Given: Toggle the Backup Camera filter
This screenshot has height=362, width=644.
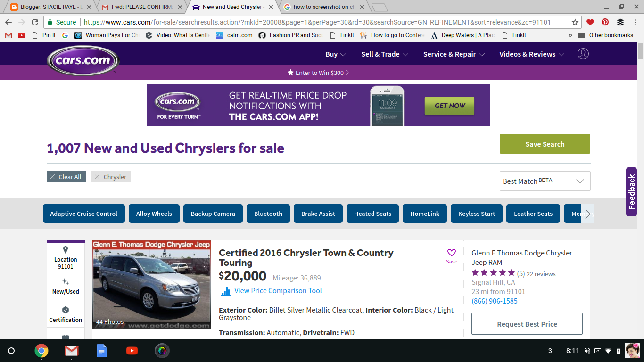Looking at the screenshot, I should pos(213,214).
